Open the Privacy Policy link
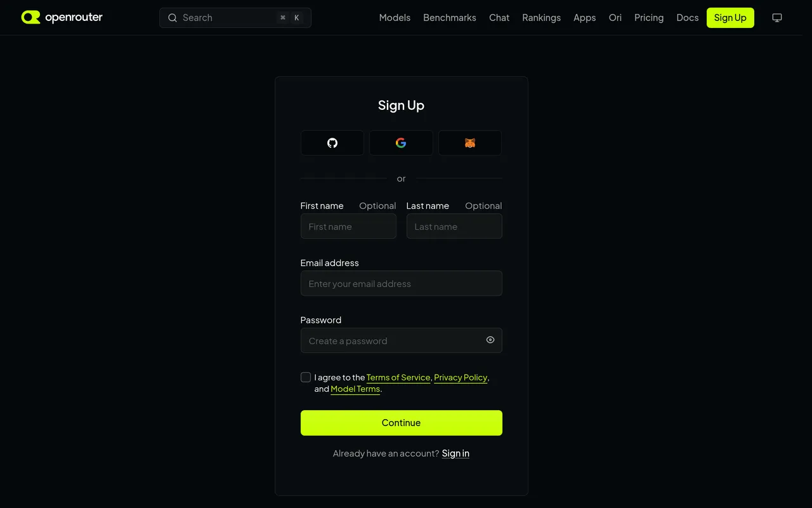The width and height of the screenshot is (812, 508). (x=461, y=377)
